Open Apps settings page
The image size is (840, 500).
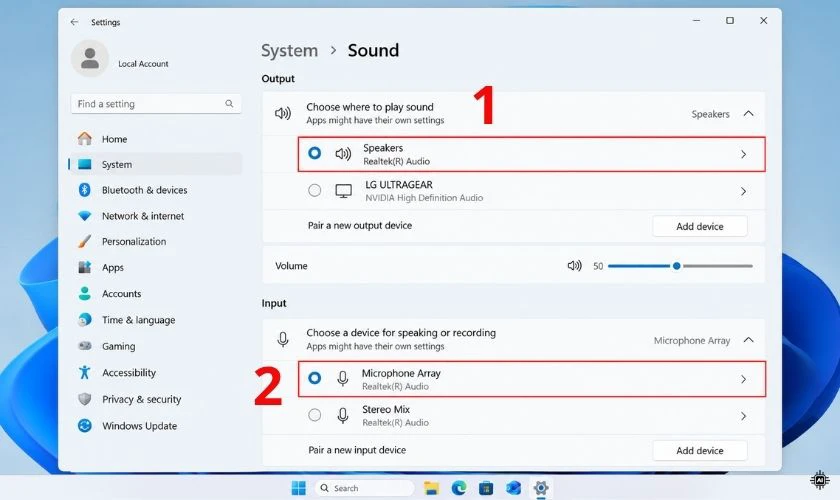(155, 267)
